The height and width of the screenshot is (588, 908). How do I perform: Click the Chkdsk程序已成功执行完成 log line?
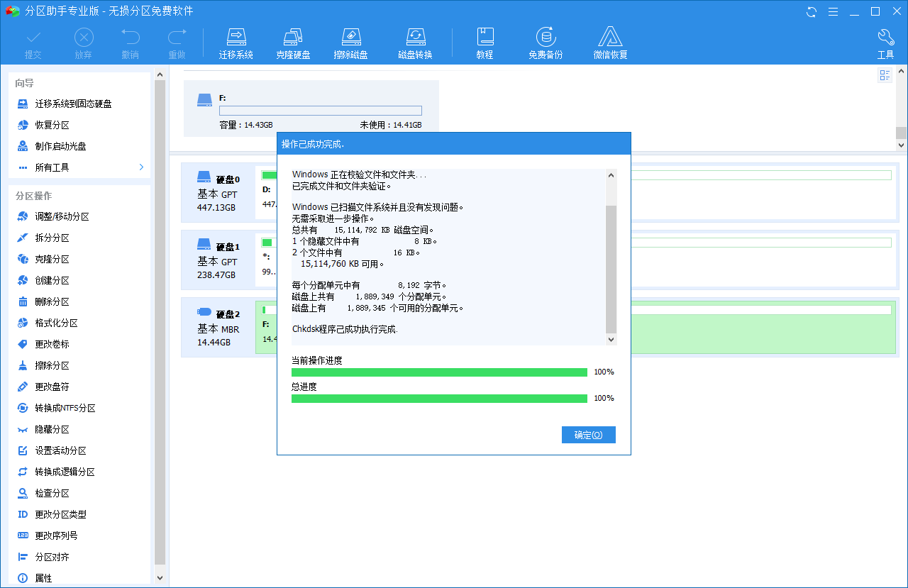[x=345, y=329]
